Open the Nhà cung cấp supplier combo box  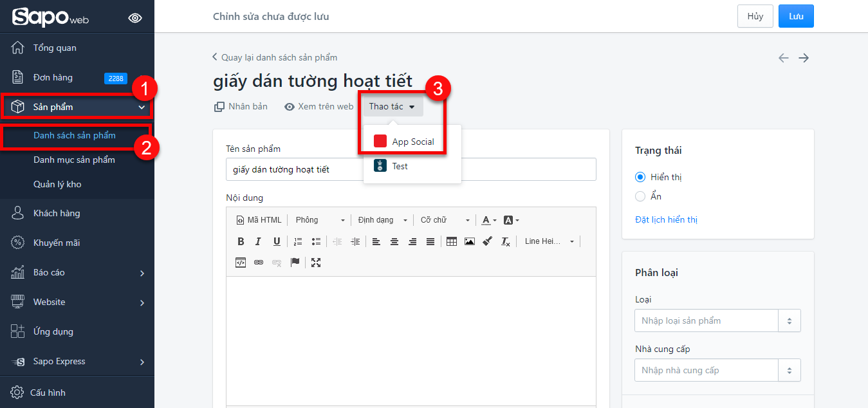(x=717, y=370)
